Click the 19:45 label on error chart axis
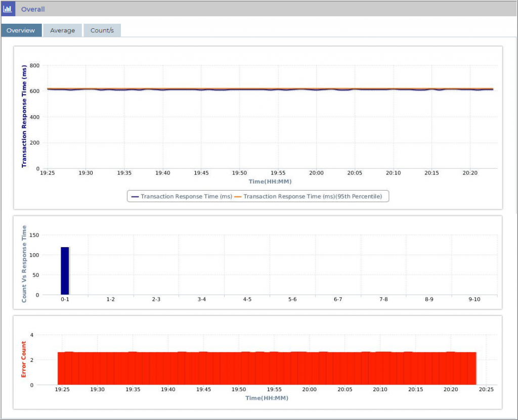This screenshot has height=420, width=518. (x=203, y=390)
